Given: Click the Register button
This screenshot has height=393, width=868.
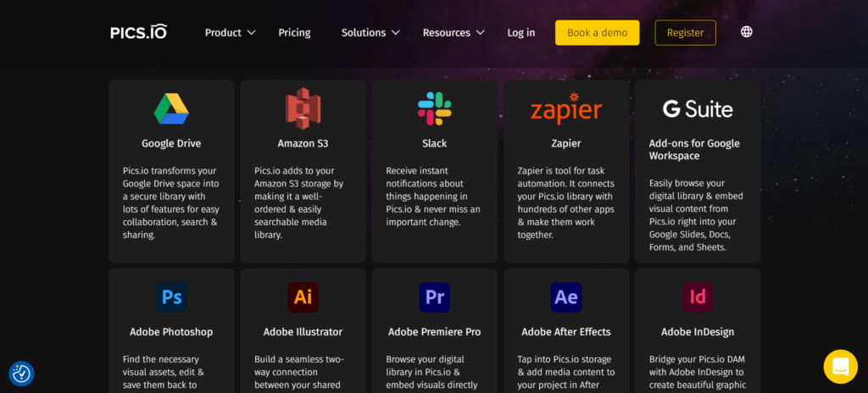Looking at the screenshot, I should click(685, 33).
